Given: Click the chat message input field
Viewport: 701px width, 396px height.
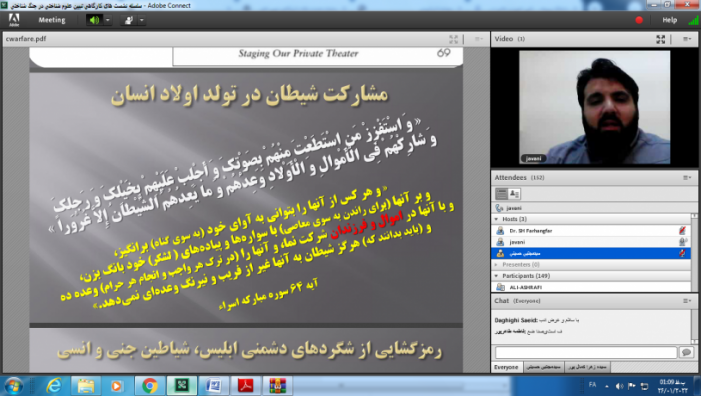Looking at the screenshot, I should (586, 352).
